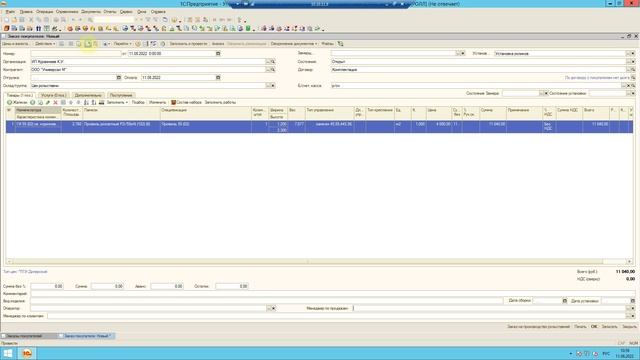Image resolution: width=640 pixels, height=360 pixels.
Task: Switch to the Дополнительно tab
Action: [x=88, y=95]
